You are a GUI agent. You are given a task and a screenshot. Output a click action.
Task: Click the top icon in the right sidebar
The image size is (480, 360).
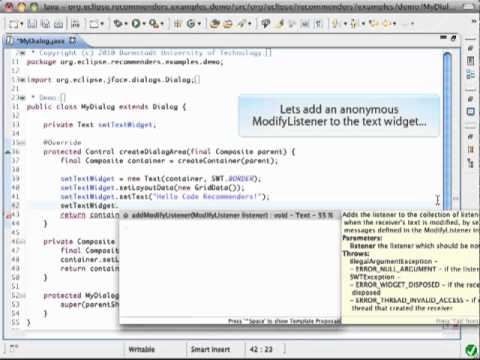pyautogui.click(x=470, y=49)
